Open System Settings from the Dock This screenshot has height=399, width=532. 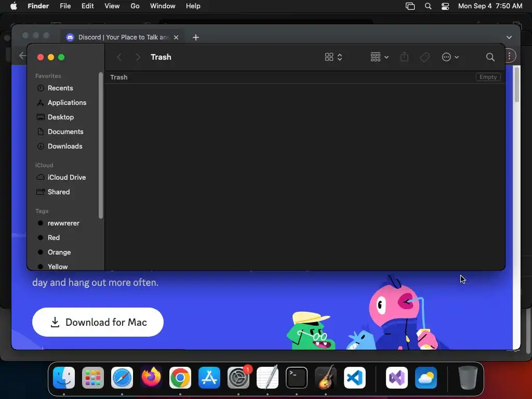pyautogui.click(x=238, y=378)
